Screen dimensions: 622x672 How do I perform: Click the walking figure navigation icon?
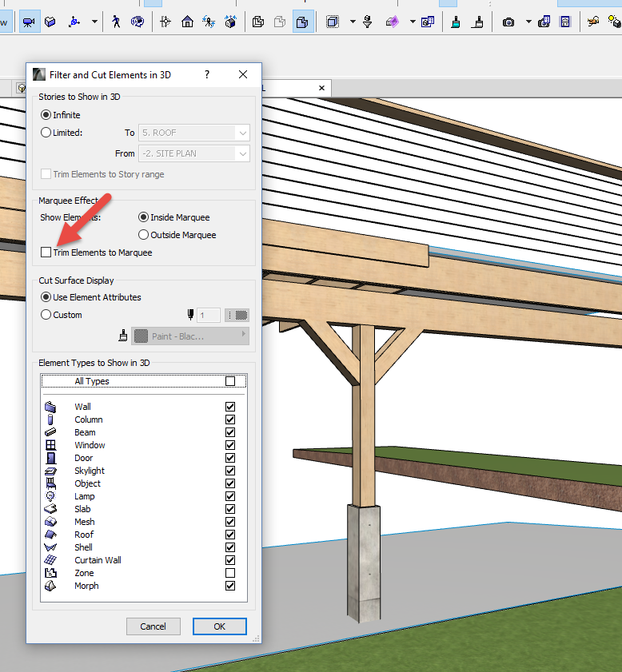117,22
